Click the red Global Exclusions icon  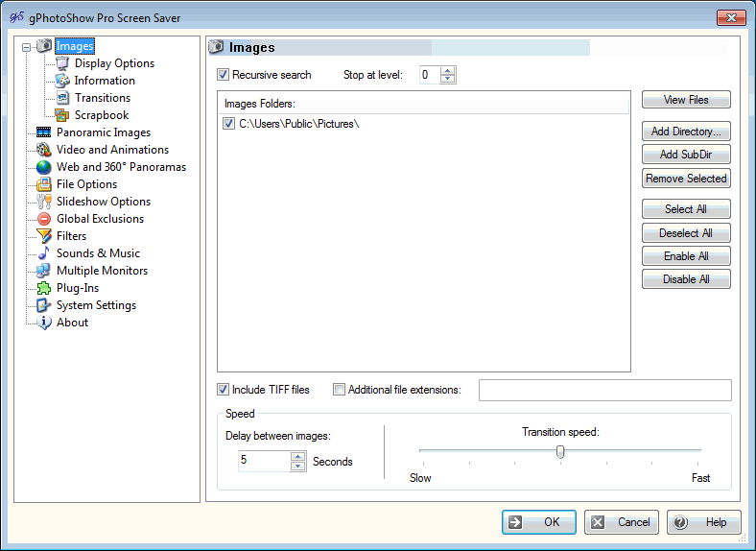44,219
